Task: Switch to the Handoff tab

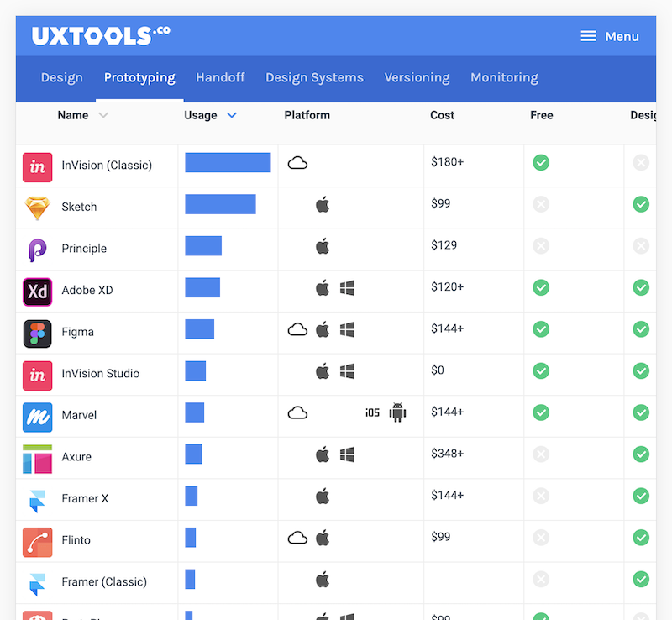Action: [220, 77]
